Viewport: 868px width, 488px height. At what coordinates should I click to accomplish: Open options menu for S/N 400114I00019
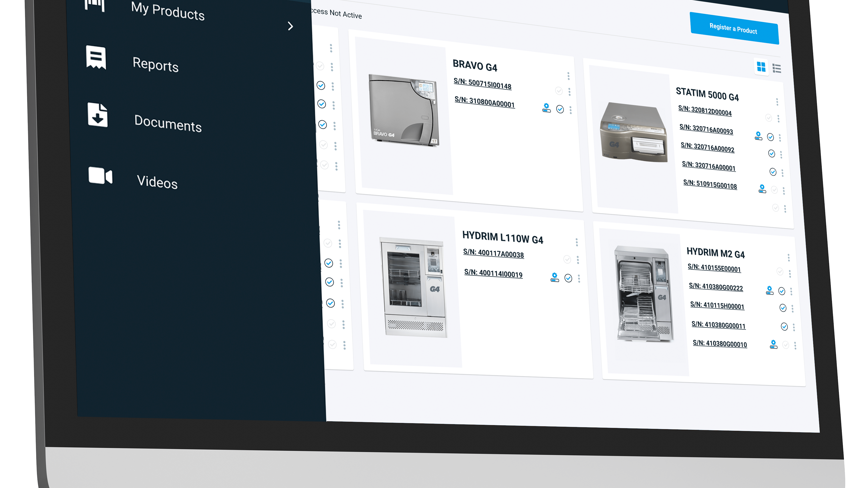tap(579, 278)
